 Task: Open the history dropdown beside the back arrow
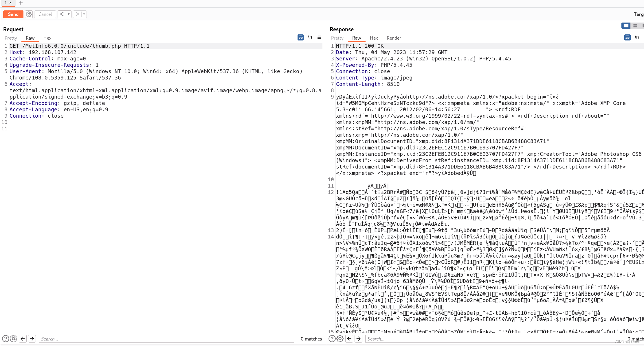pos(69,14)
